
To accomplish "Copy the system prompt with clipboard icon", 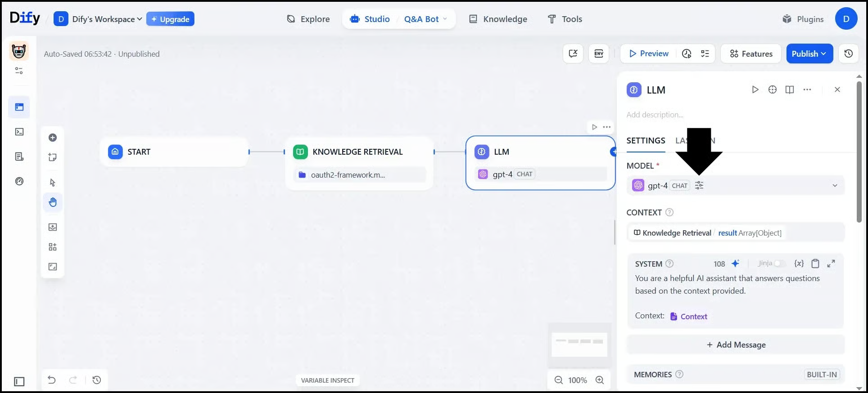I will point(815,263).
